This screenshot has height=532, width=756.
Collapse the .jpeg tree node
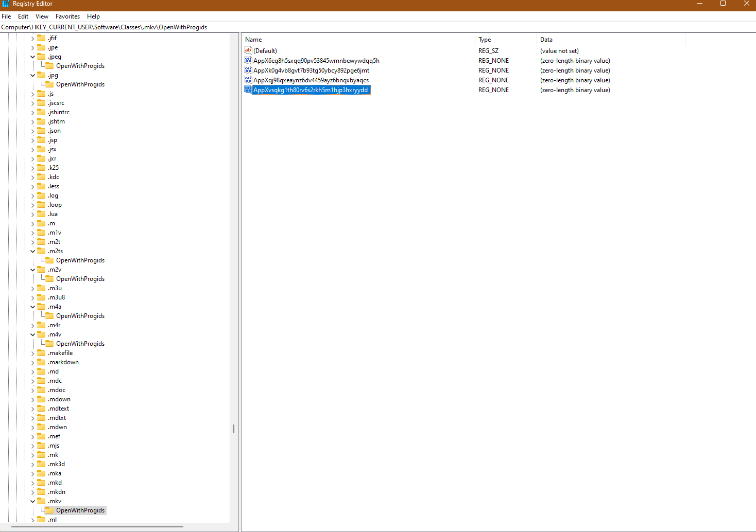33,57
